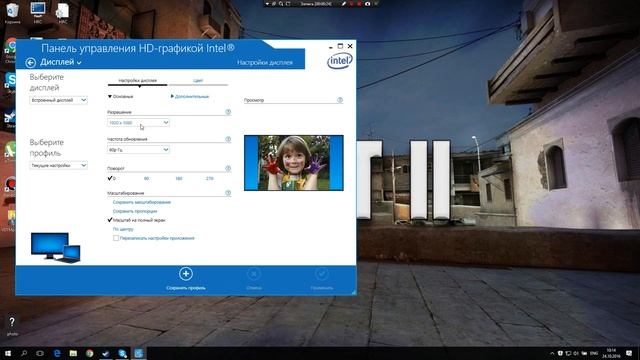Open File Explorer from taskbar
This screenshot has width=640, height=360.
point(73,353)
